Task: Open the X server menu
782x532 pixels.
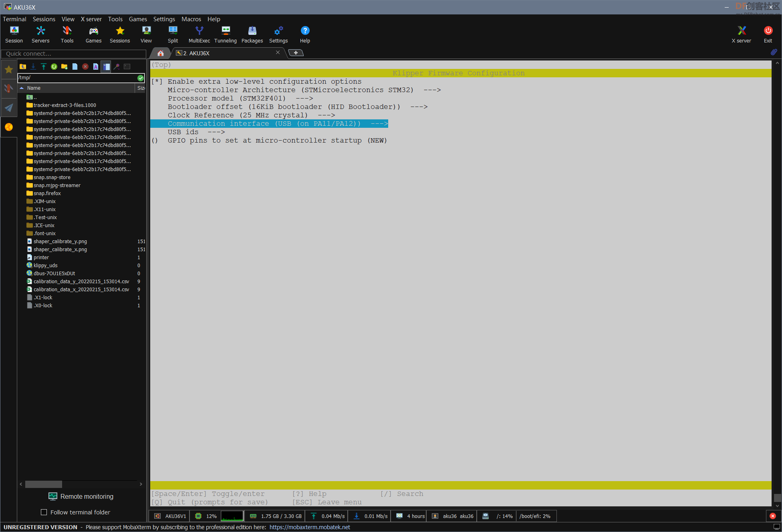Action: [x=91, y=19]
